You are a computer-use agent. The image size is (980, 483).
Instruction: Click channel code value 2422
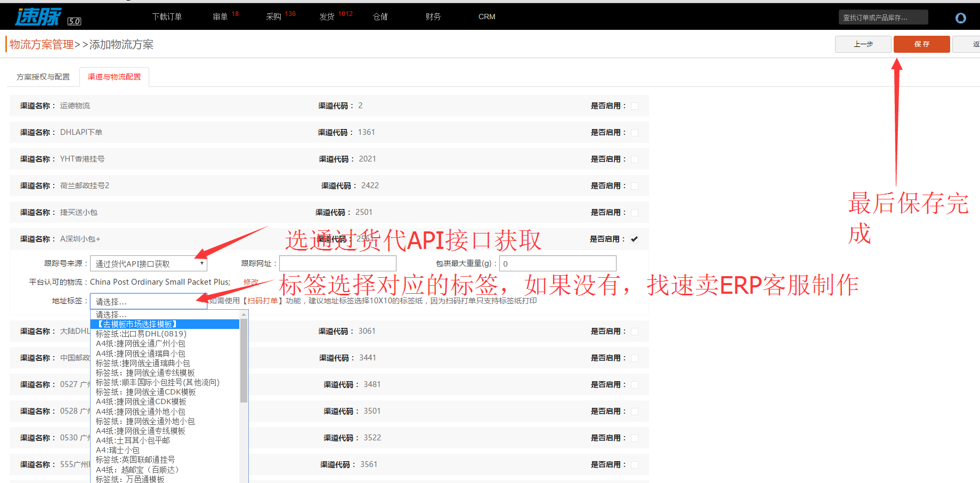(370, 186)
